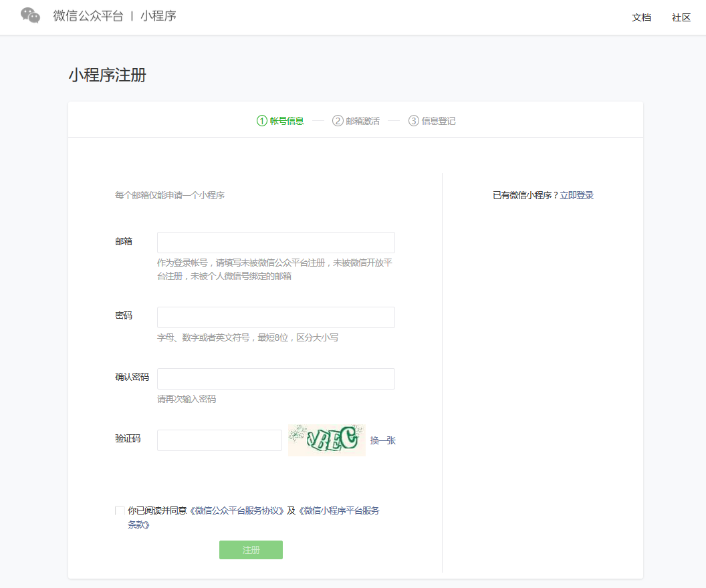Image resolution: width=706 pixels, height=588 pixels.
Task: Click the captcha verification image
Action: click(x=326, y=440)
